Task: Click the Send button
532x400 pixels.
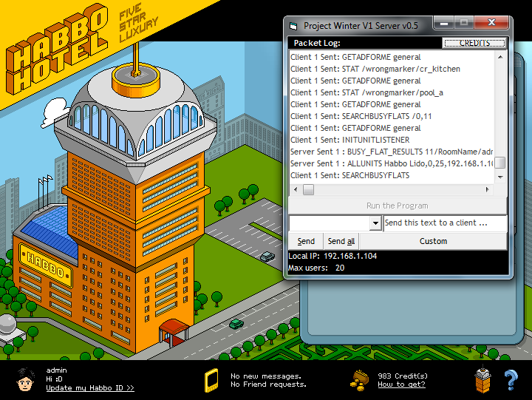Action: click(306, 241)
